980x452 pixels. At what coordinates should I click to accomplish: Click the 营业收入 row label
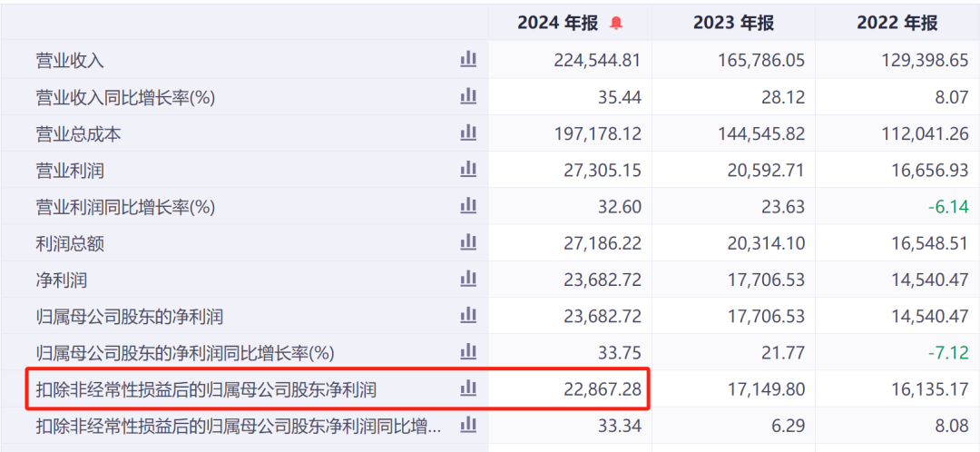click(70, 62)
